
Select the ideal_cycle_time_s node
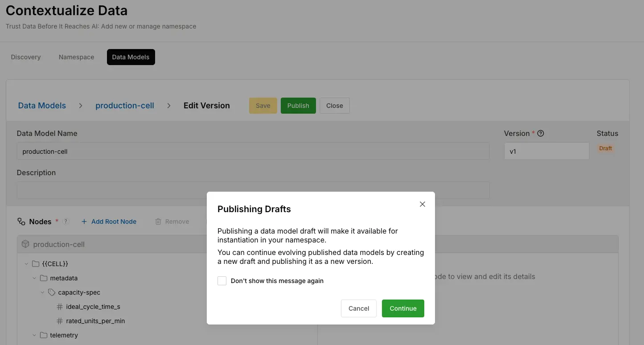pos(93,307)
